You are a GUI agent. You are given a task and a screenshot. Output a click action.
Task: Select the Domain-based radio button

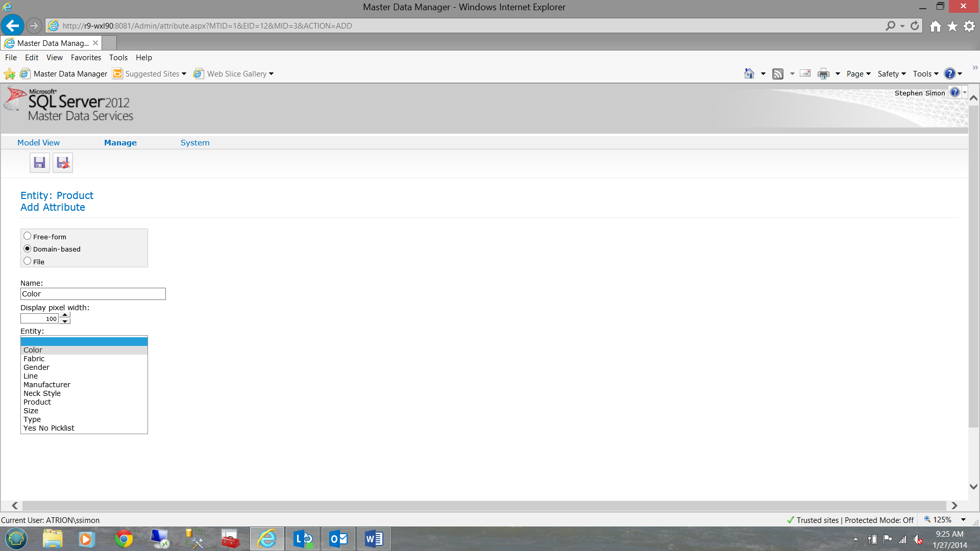point(28,248)
